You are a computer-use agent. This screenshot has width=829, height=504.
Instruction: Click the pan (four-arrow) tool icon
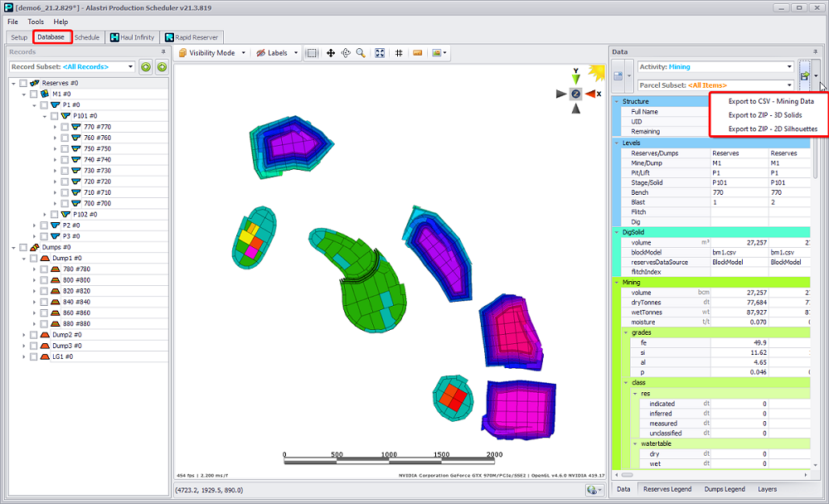tap(331, 53)
